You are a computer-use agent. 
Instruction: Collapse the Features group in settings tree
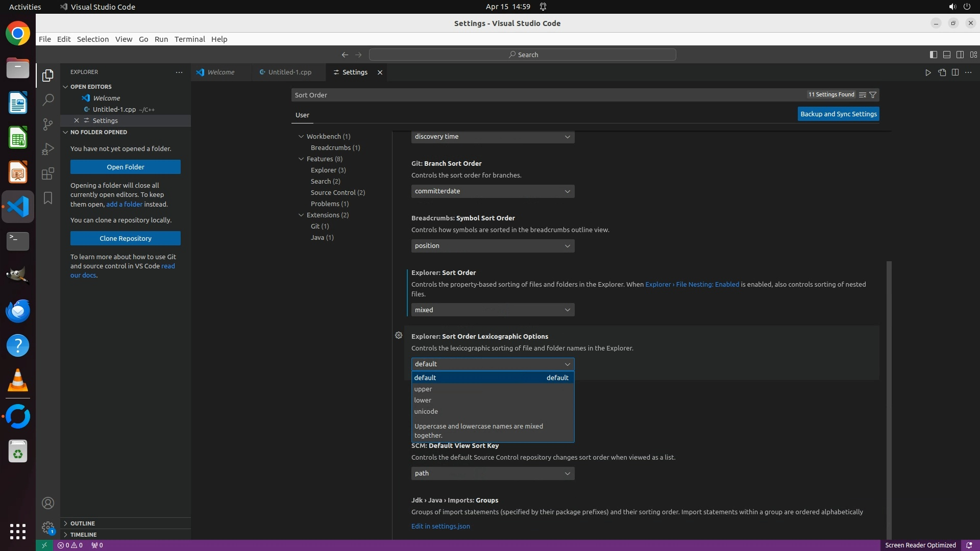click(x=301, y=159)
